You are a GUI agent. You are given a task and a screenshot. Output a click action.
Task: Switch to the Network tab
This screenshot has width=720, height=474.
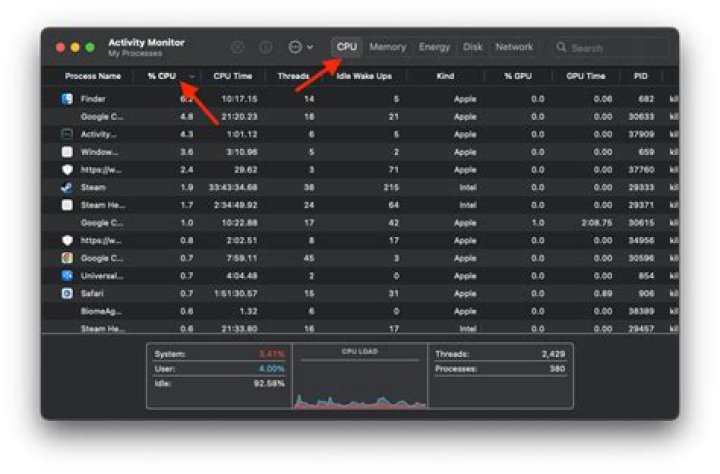click(x=514, y=47)
